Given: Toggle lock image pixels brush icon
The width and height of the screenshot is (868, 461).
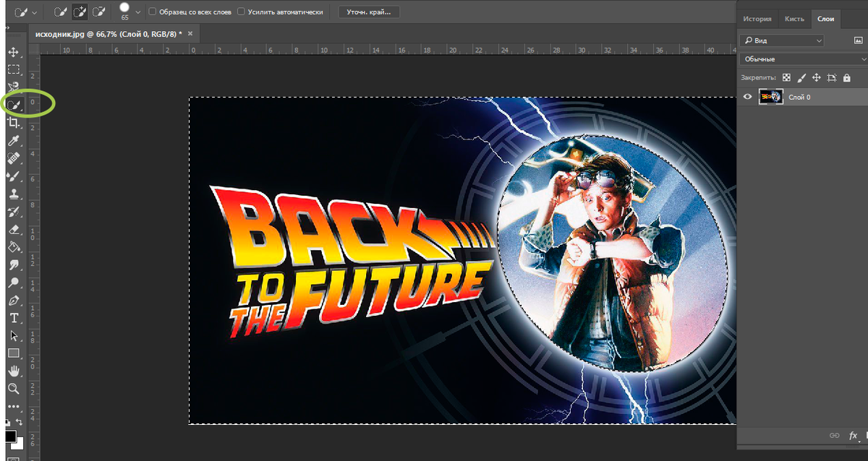Looking at the screenshot, I should (x=801, y=77).
